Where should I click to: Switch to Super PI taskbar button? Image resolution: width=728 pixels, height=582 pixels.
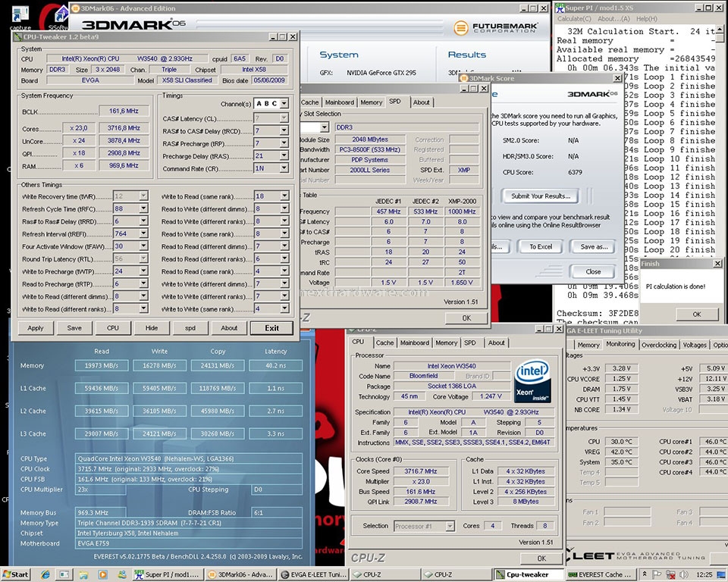[x=167, y=574]
